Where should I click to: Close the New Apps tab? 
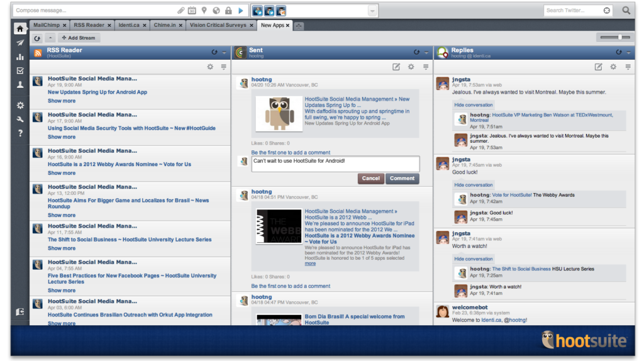coord(288,25)
